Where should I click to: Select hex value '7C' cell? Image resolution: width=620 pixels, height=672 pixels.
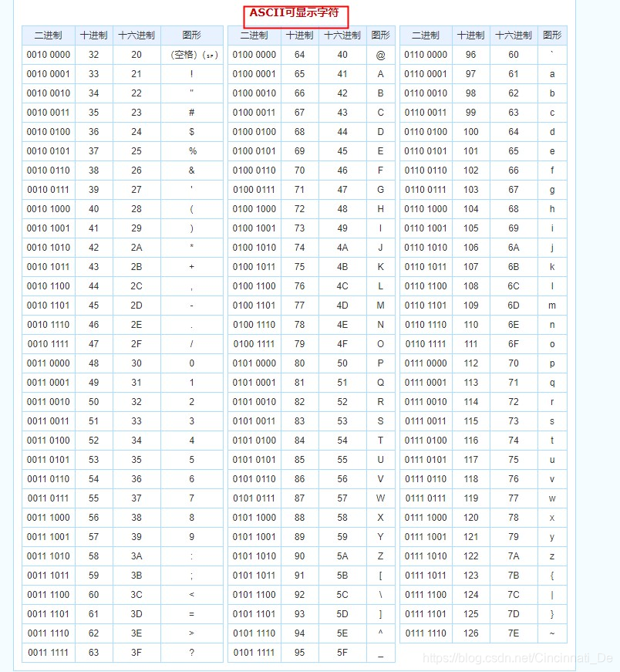(x=514, y=595)
